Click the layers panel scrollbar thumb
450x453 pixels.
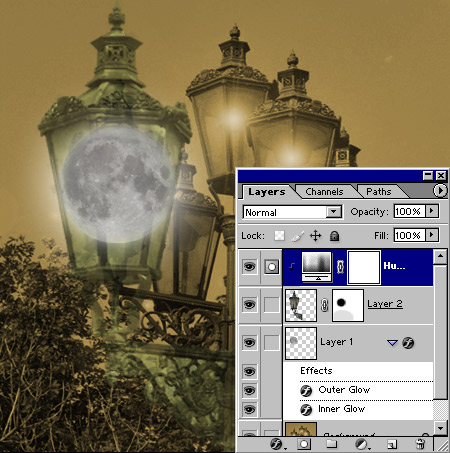(x=440, y=331)
